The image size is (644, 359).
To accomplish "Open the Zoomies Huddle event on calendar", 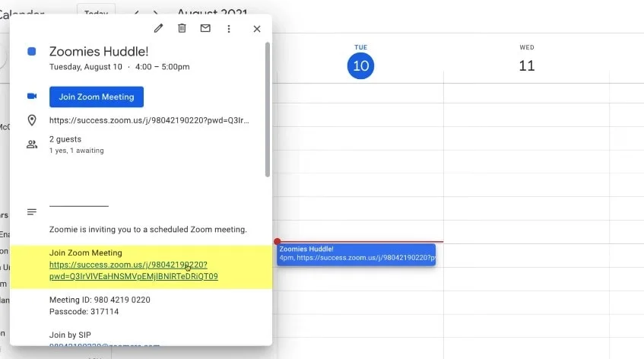I will coord(356,255).
